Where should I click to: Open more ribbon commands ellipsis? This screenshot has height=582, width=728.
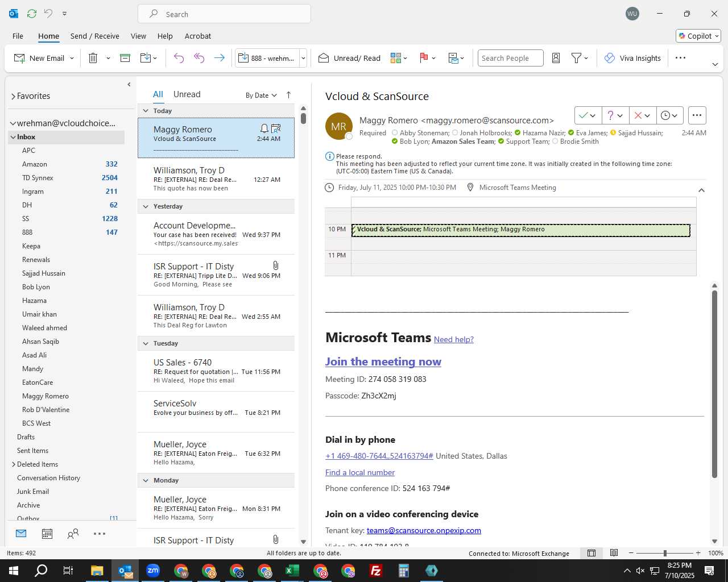680,58
